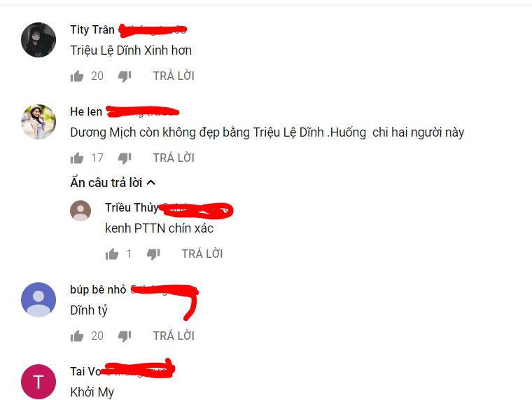Dislike the 'kenh PTTN chín xác' reply
Viewport: 532px width, 400px height.
coord(153,254)
